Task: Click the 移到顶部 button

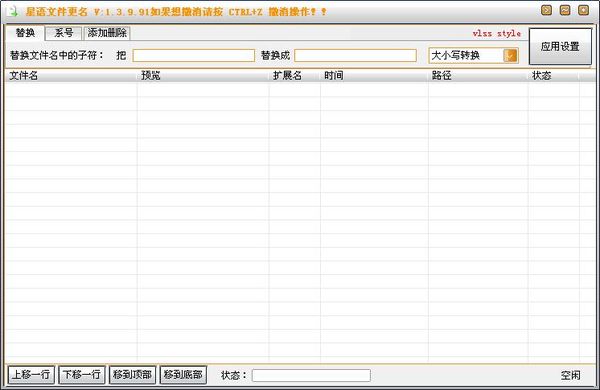Action: [x=132, y=375]
